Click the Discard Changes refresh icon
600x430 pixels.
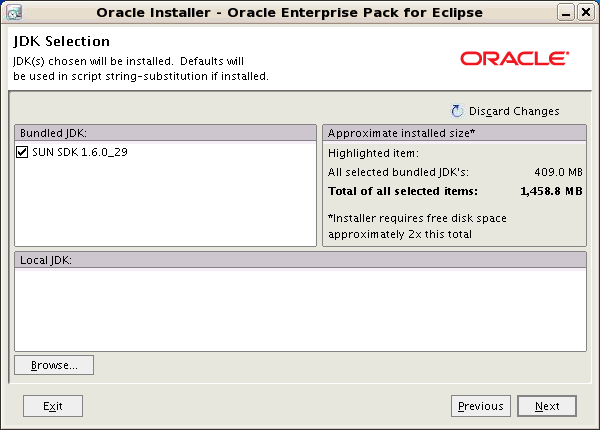(457, 111)
